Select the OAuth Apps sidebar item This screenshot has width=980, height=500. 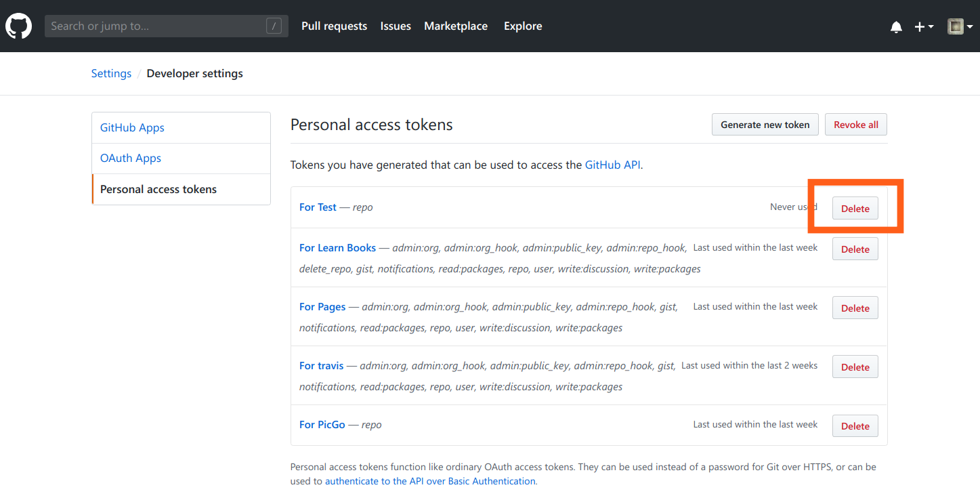tap(181, 159)
